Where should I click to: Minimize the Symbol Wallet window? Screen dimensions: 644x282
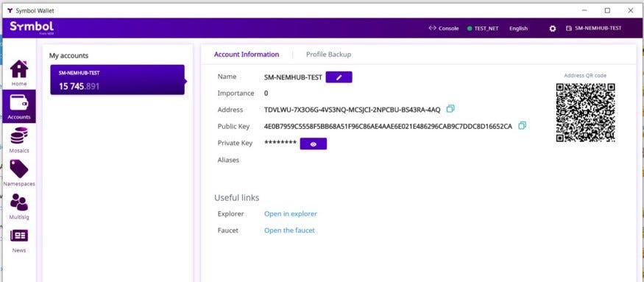584,11
